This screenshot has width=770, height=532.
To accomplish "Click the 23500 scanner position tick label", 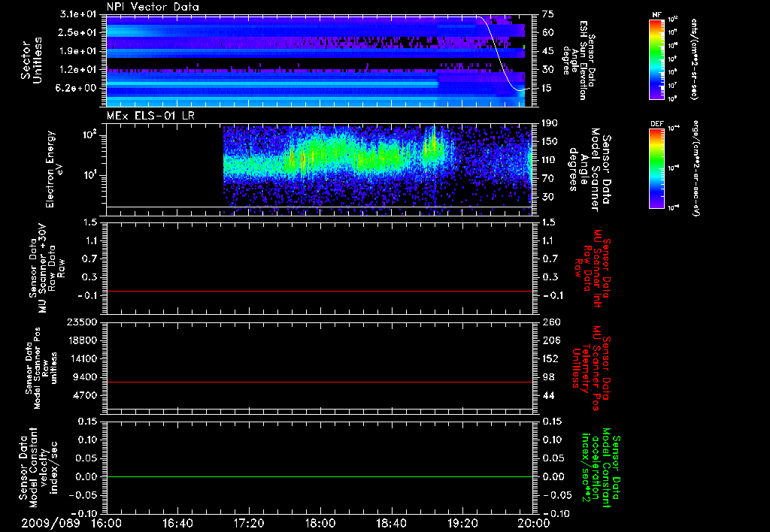I will (x=82, y=322).
